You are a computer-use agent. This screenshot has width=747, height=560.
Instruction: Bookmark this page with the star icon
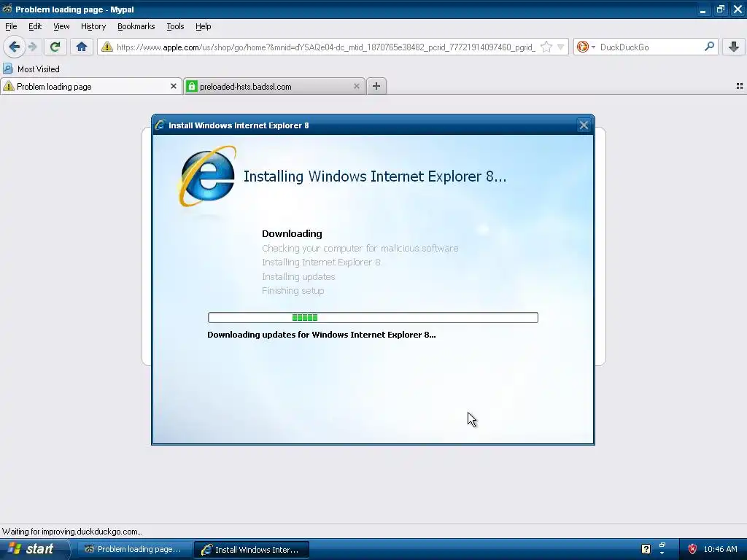[x=546, y=47]
